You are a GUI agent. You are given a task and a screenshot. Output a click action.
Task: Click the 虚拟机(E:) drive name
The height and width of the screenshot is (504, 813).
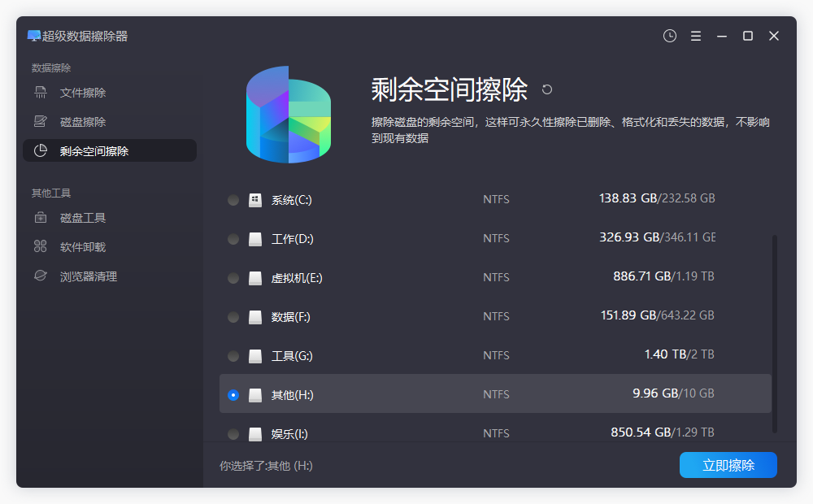click(297, 278)
